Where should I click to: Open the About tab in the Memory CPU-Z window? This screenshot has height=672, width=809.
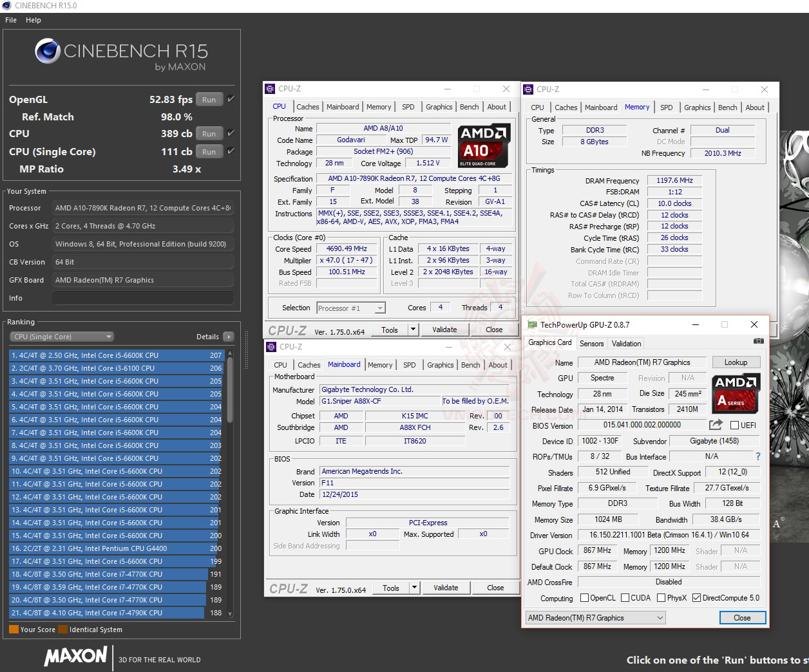[x=755, y=107]
